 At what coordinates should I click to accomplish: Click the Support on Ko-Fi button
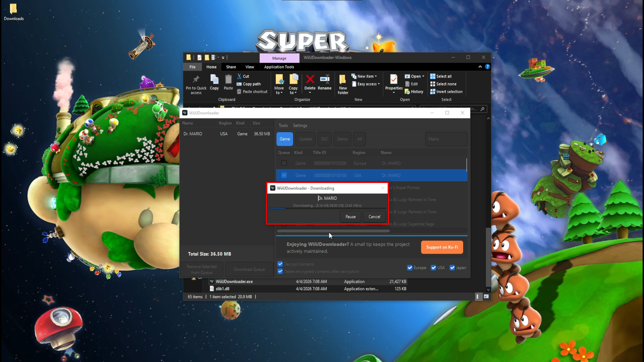442,247
